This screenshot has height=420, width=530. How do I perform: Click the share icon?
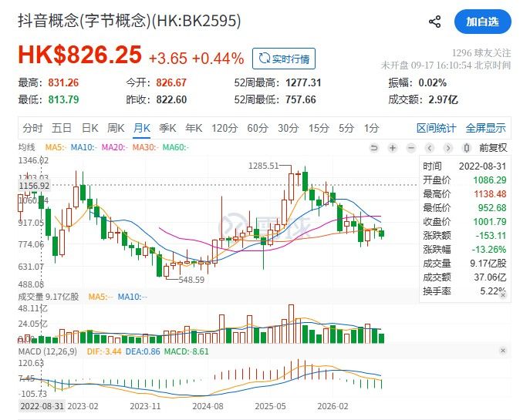point(434,22)
